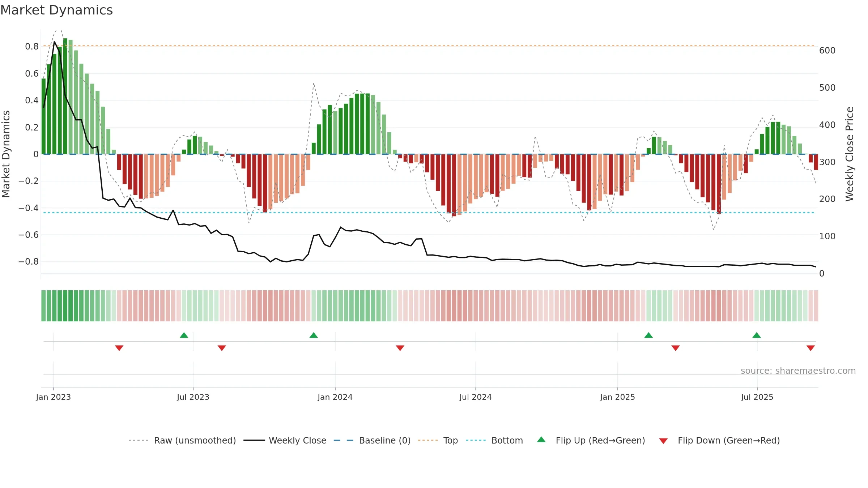This screenshot has width=868, height=488.
Task: Click the flip-down marker after Jan 2024
Action: tap(400, 348)
